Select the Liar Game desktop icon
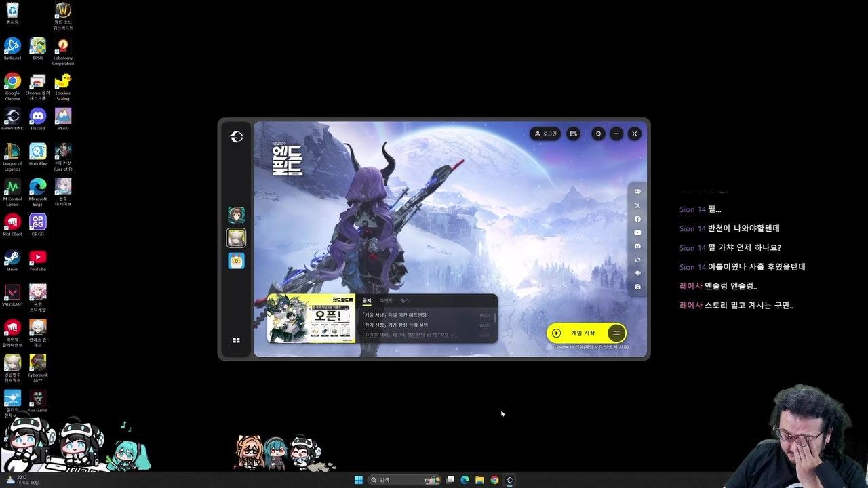This screenshot has width=868, height=488. tap(38, 401)
